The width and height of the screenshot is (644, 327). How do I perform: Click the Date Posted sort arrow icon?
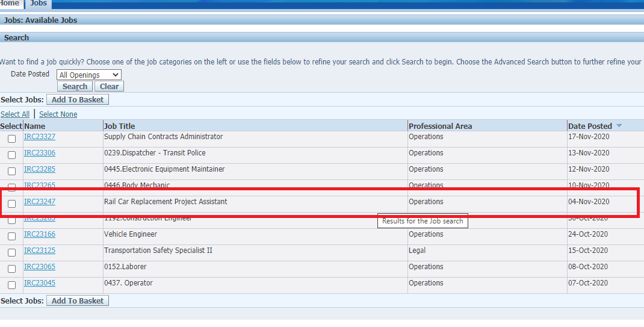click(619, 126)
